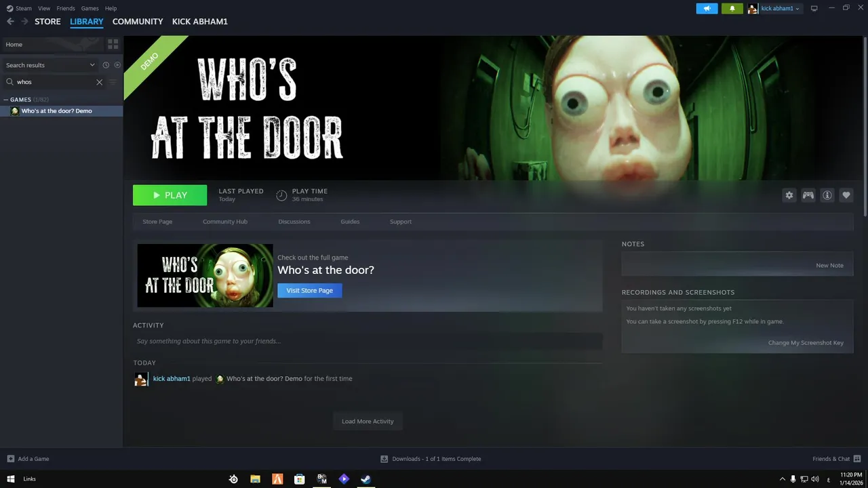Open the View menu
The height and width of the screenshot is (488, 868).
[x=44, y=8]
